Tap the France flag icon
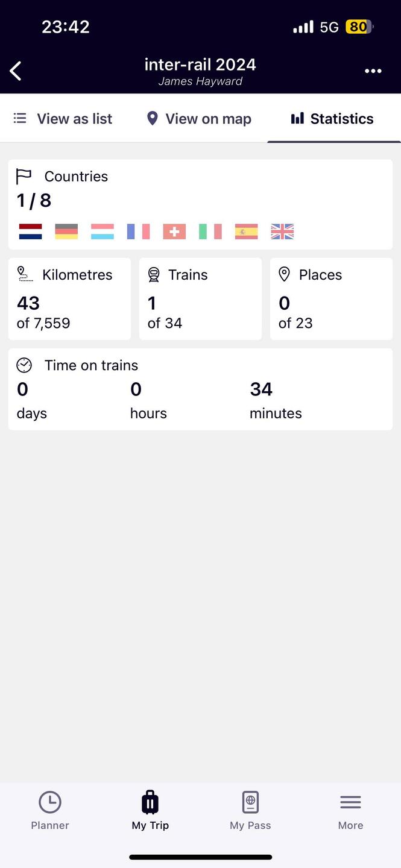This screenshot has height=868, width=401. tap(138, 231)
